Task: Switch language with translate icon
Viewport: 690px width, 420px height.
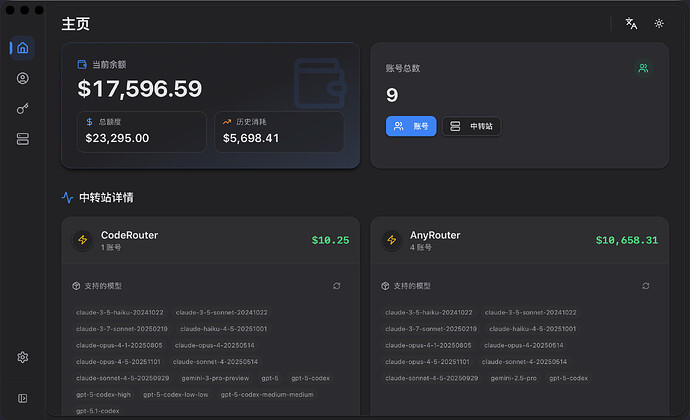Action: click(631, 23)
